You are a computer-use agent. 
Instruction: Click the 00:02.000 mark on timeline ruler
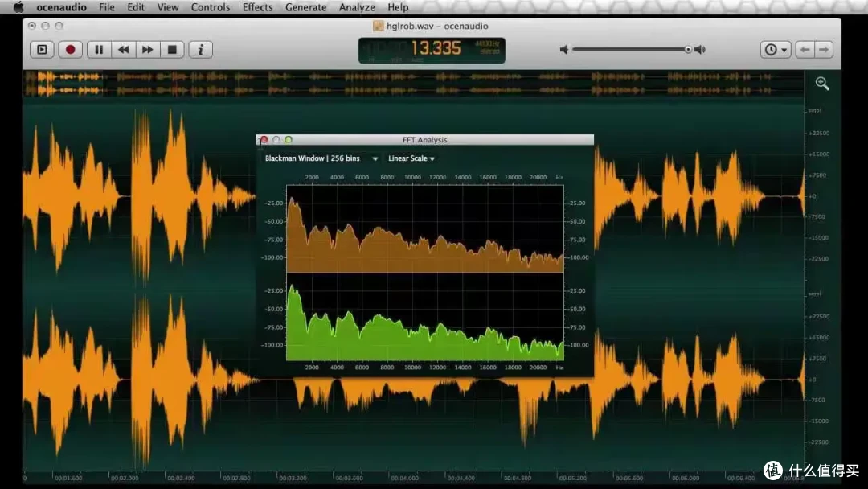pyautogui.click(x=124, y=478)
